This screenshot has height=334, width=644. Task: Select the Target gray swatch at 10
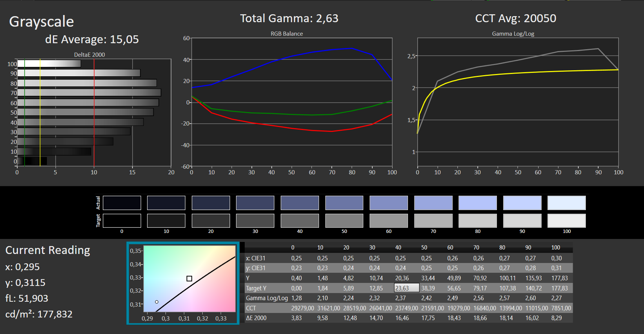click(166, 221)
